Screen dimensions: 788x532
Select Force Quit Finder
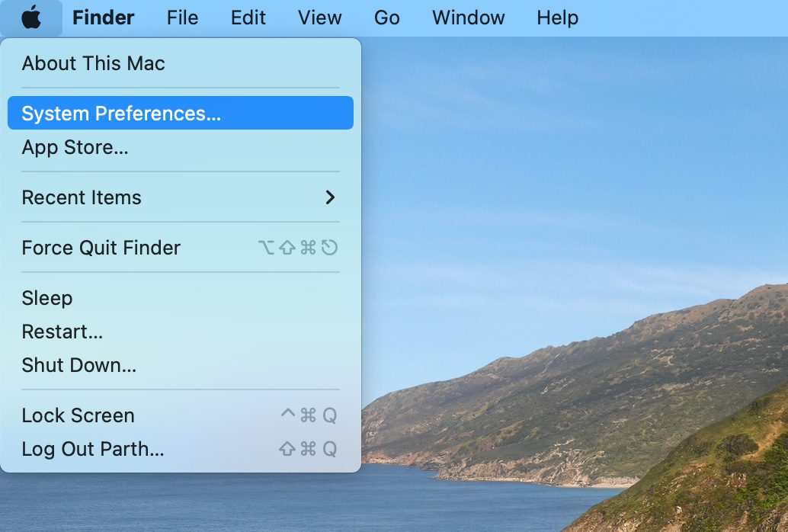(181, 248)
